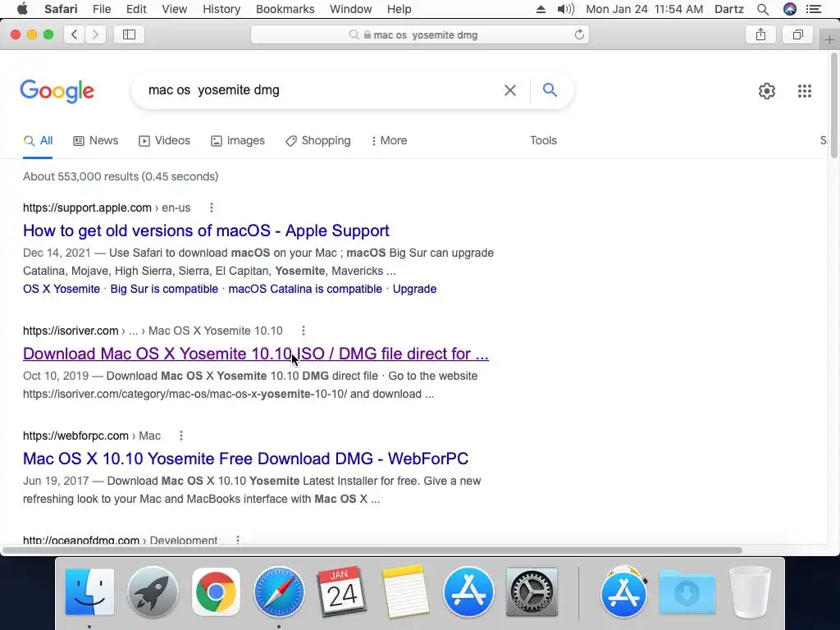Click the Dartz user name in menu bar
The image size is (840, 630).
[728, 9]
